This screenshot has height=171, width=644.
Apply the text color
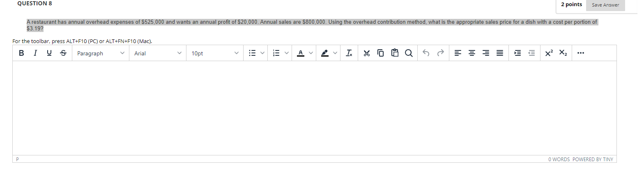(x=301, y=53)
